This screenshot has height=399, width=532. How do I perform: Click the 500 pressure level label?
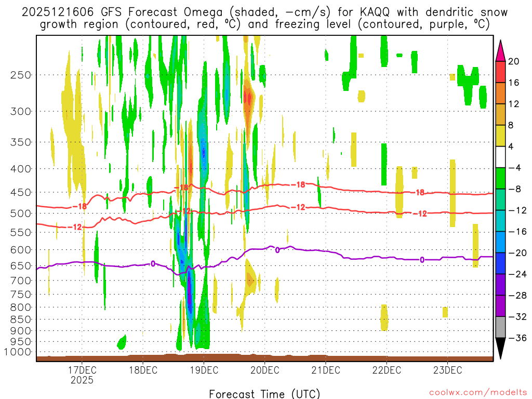[21, 214]
